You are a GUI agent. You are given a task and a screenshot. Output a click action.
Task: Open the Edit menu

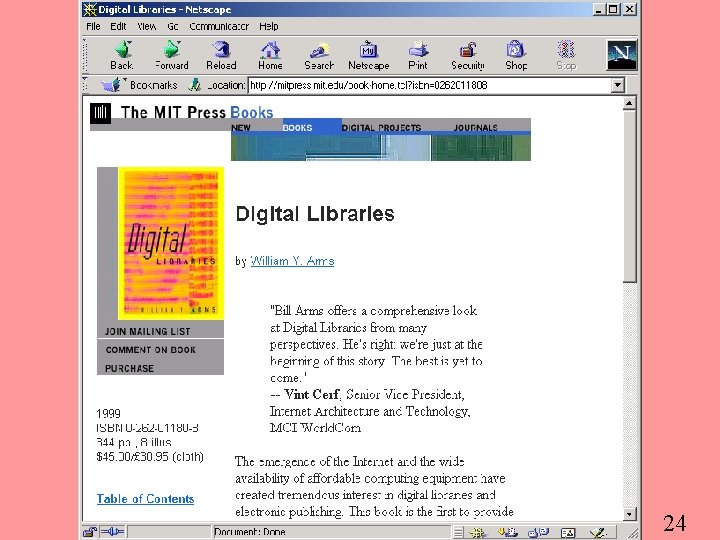118,26
